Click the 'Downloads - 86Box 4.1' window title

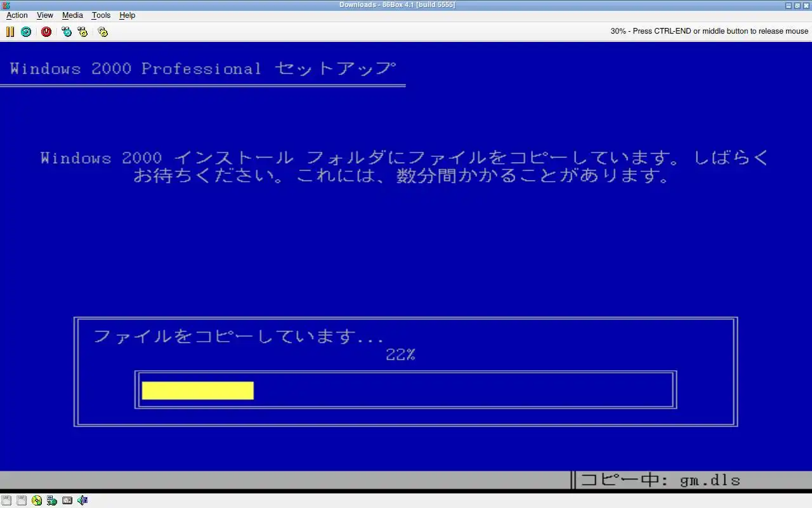coord(397,5)
